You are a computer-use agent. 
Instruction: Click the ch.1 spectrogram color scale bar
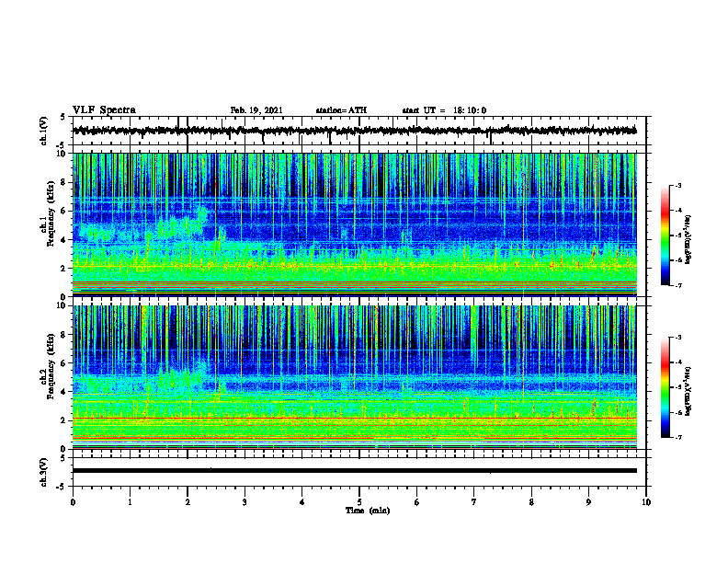665,236
